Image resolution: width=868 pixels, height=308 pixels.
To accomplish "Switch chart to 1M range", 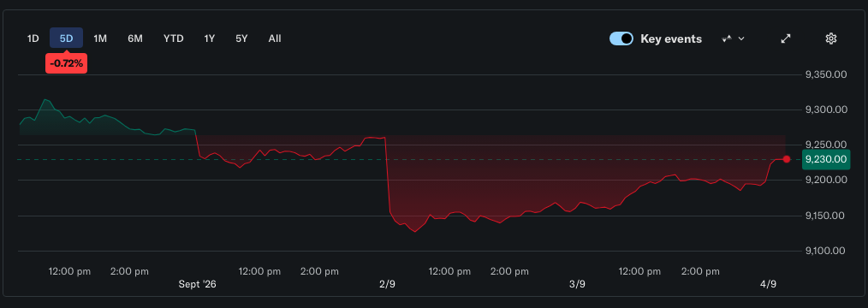I will [x=100, y=38].
